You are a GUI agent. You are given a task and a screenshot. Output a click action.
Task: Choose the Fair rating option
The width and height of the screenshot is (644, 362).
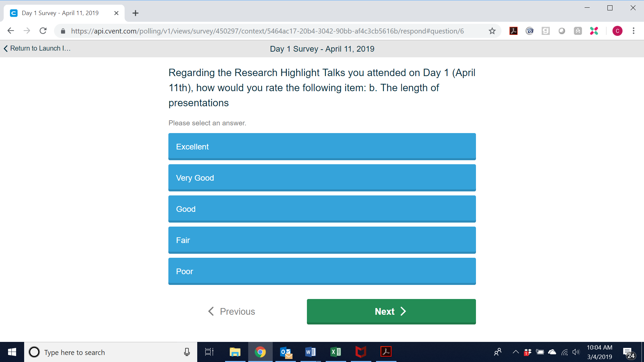(x=322, y=240)
